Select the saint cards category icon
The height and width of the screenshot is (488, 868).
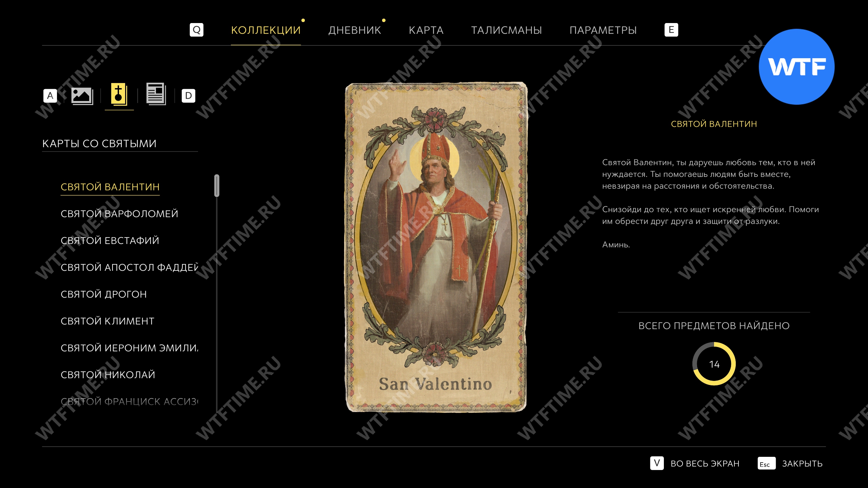tap(119, 94)
